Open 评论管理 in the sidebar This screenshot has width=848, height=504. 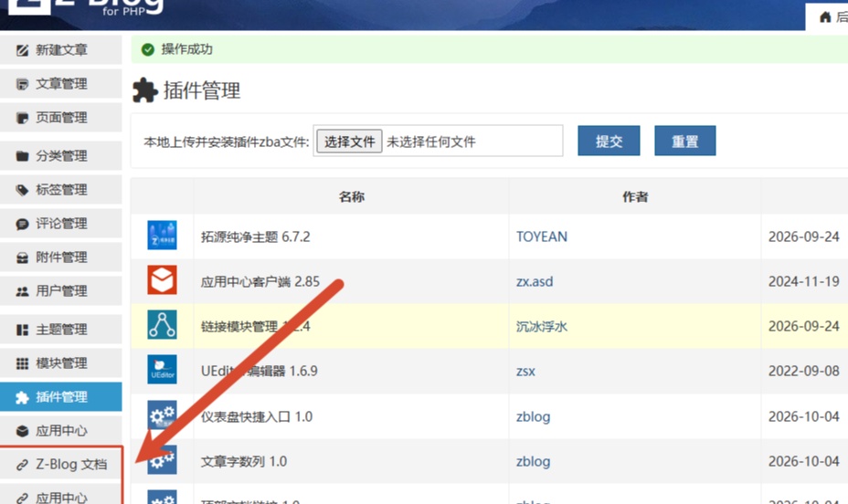click(60, 224)
